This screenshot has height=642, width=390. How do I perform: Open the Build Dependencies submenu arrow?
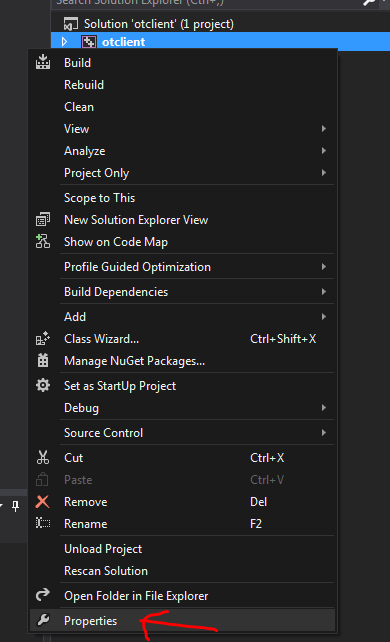pos(324,292)
